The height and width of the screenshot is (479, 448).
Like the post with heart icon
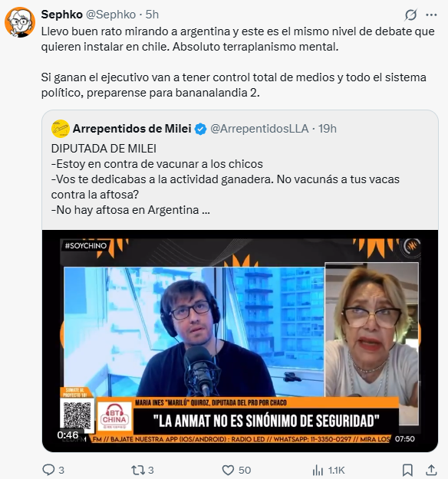tap(228, 470)
